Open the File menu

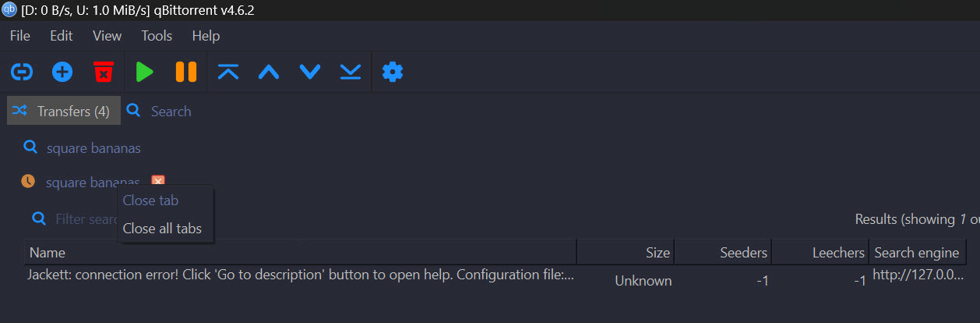[x=20, y=36]
